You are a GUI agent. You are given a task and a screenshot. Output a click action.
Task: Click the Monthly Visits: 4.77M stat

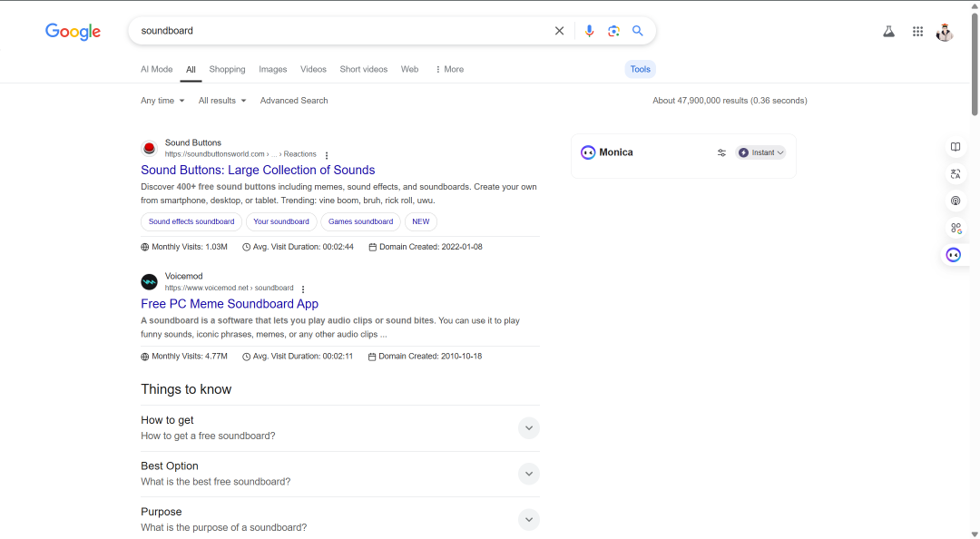pyautogui.click(x=184, y=357)
